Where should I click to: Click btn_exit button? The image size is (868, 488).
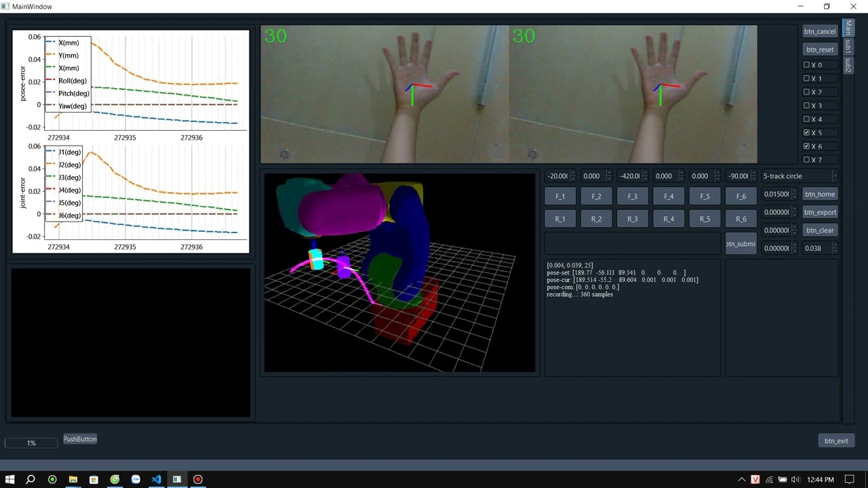pos(836,441)
